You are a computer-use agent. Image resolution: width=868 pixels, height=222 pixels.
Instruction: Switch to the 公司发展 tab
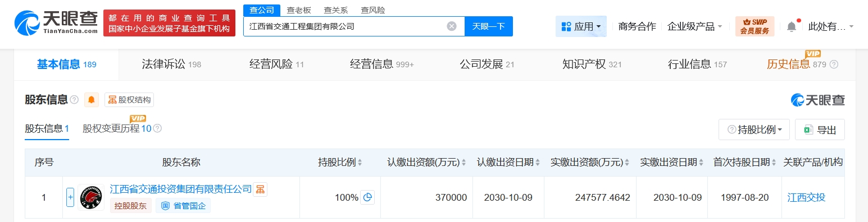coord(487,64)
